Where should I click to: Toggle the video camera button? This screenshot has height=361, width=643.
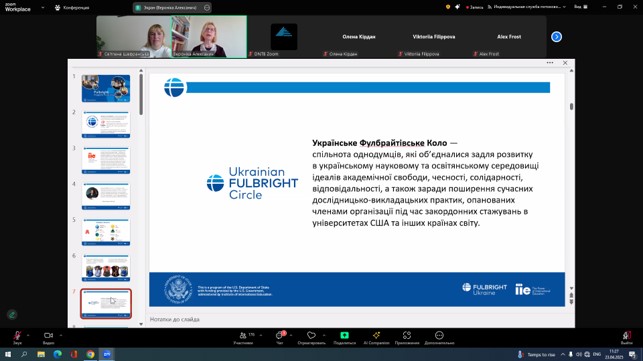pyautogui.click(x=48, y=337)
